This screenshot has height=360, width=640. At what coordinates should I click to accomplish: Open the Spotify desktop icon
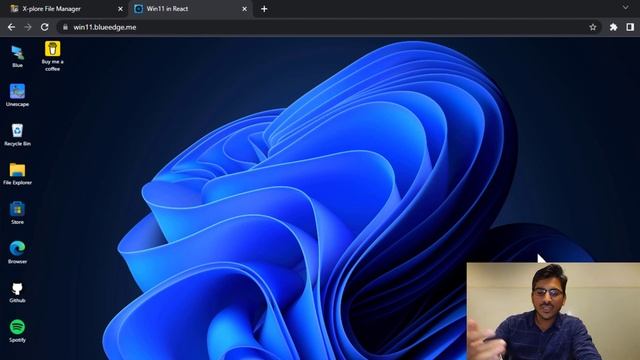click(17, 331)
